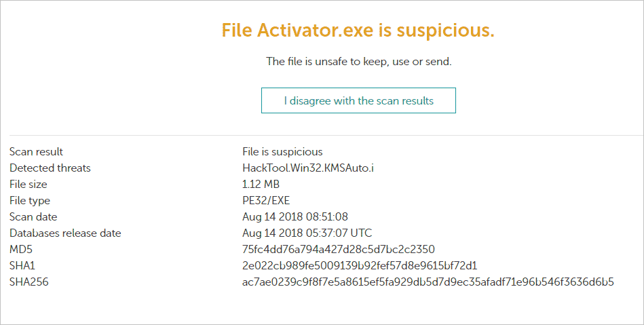The height and width of the screenshot is (325, 644).
Task: Select the MD5 hash value
Action: click(x=339, y=250)
